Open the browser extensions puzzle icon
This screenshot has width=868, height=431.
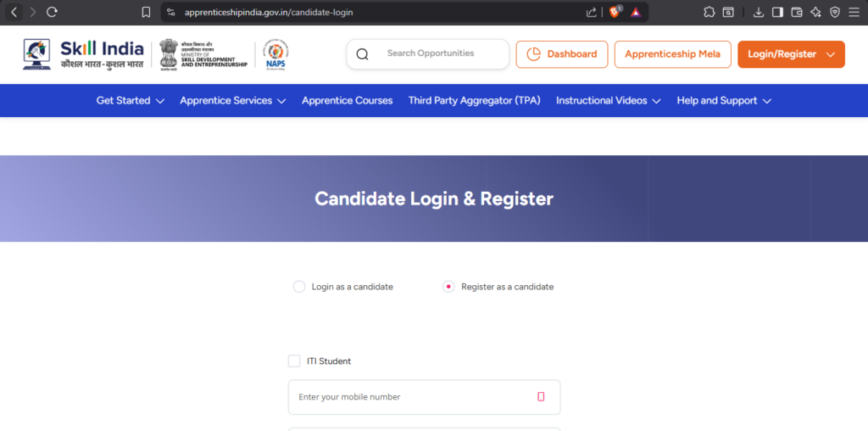(x=709, y=12)
